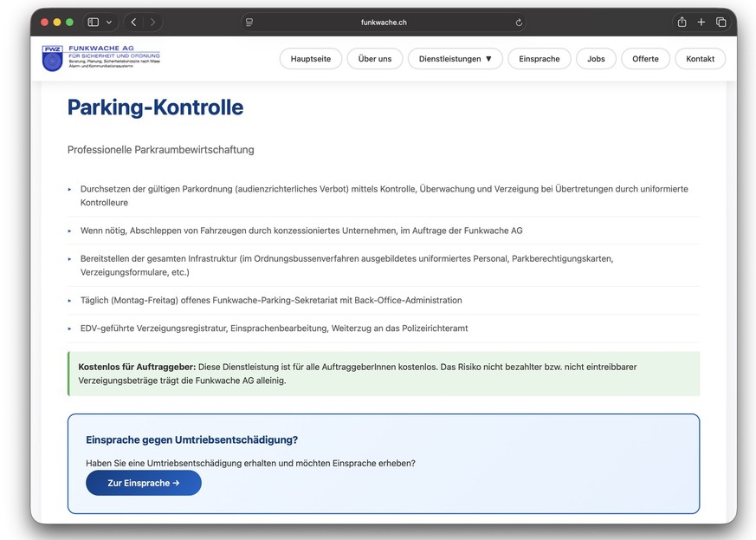Open the Über uns nav item

[375, 59]
